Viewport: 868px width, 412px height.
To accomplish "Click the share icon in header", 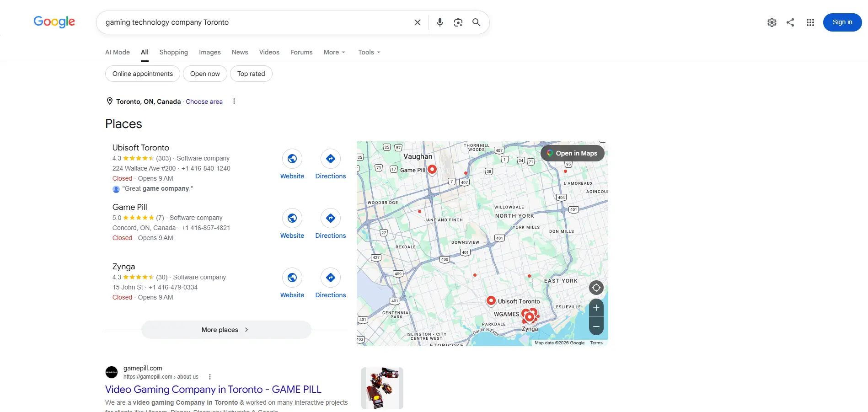I will 790,22.
